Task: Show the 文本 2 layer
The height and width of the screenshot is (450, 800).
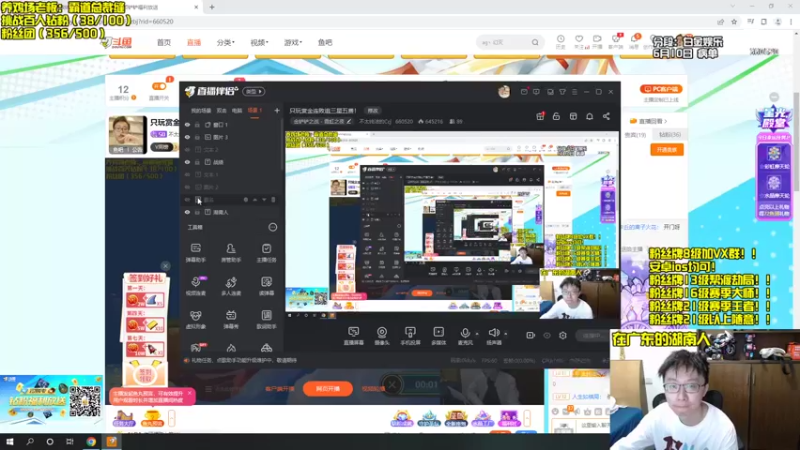Action: [x=187, y=149]
